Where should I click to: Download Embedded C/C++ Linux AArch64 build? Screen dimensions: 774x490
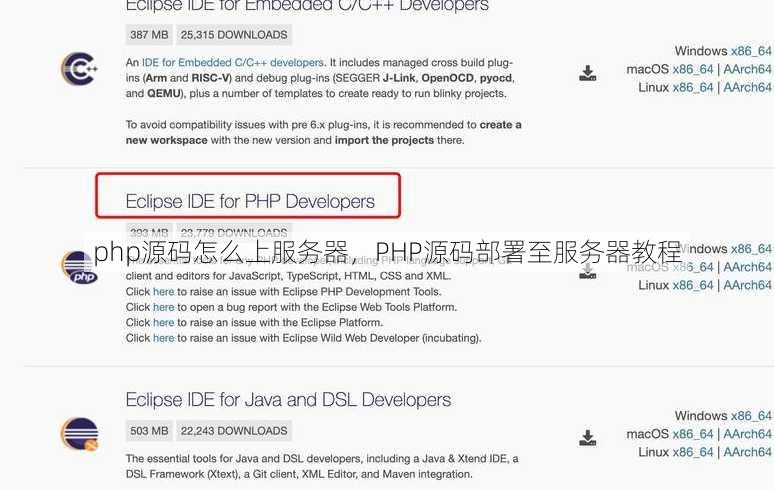tap(747, 87)
